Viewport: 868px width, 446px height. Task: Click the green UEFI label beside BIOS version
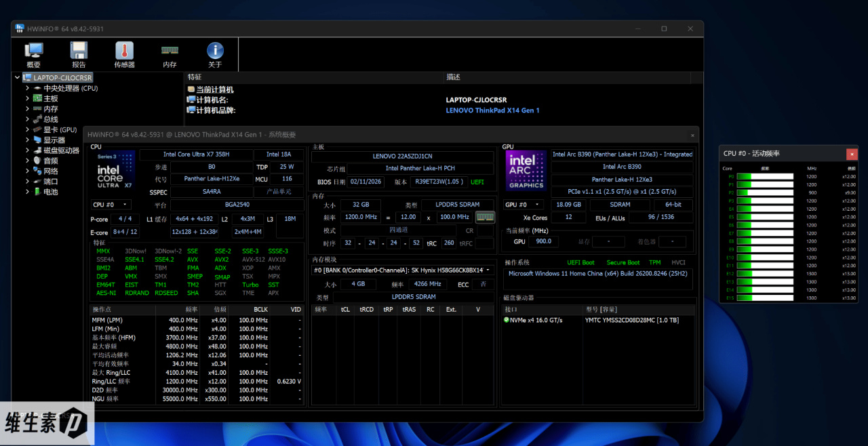477,182
